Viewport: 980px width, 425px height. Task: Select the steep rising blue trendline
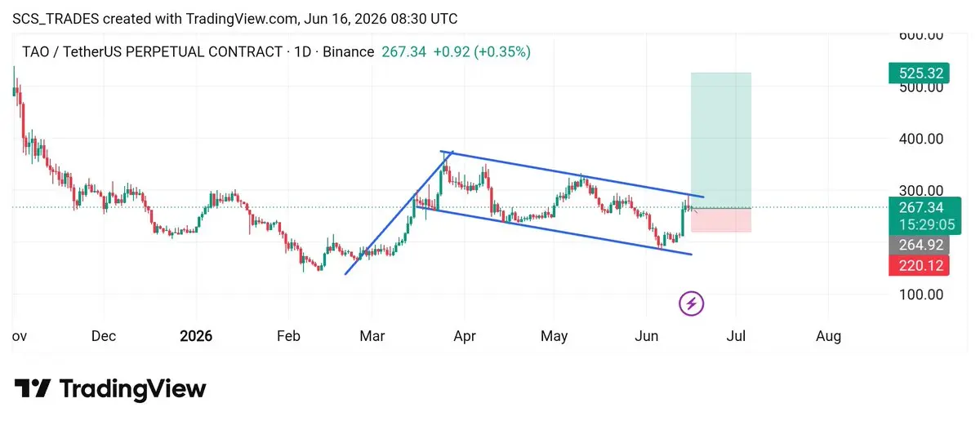tap(396, 214)
